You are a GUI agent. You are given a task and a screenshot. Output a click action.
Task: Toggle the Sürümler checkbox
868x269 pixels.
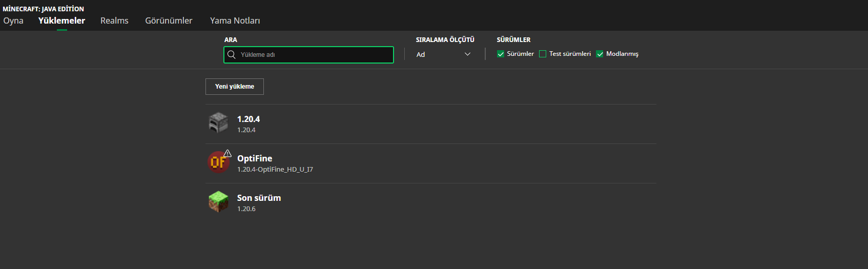501,54
